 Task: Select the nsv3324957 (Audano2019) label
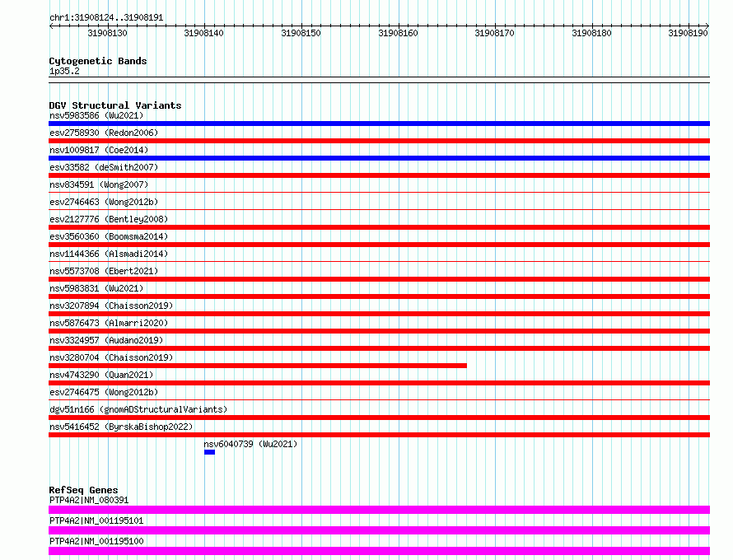coord(106,340)
